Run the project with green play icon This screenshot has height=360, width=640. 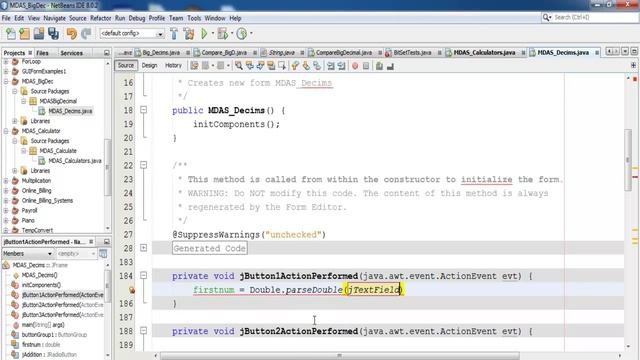click(204, 33)
